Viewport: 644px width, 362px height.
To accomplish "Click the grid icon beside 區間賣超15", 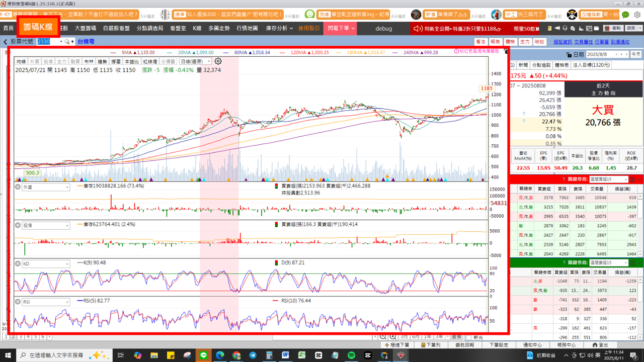I will (x=633, y=263).
